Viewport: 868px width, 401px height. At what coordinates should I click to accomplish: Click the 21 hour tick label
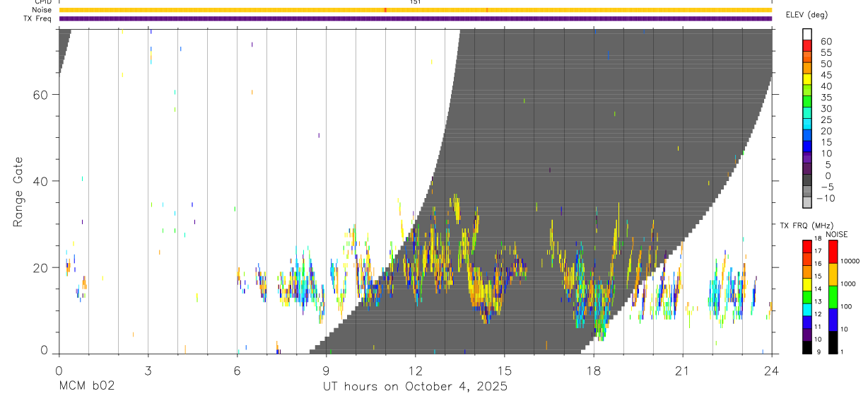[x=682, y=370]
